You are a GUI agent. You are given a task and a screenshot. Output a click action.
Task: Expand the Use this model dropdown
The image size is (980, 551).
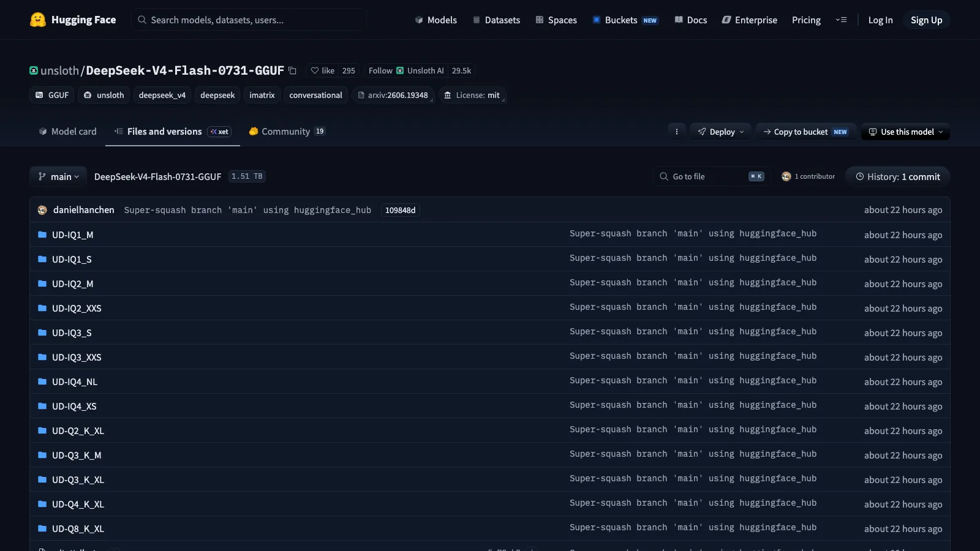(906, 132)
